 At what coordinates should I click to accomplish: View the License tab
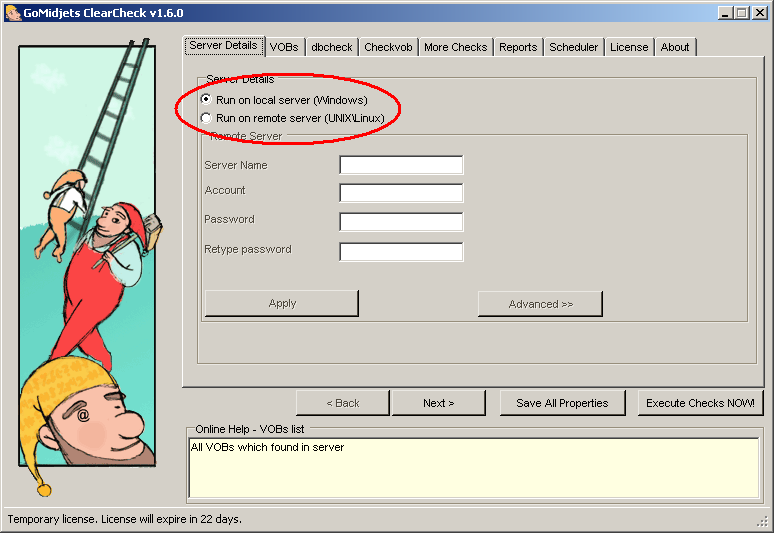click(x=629, y=47)
